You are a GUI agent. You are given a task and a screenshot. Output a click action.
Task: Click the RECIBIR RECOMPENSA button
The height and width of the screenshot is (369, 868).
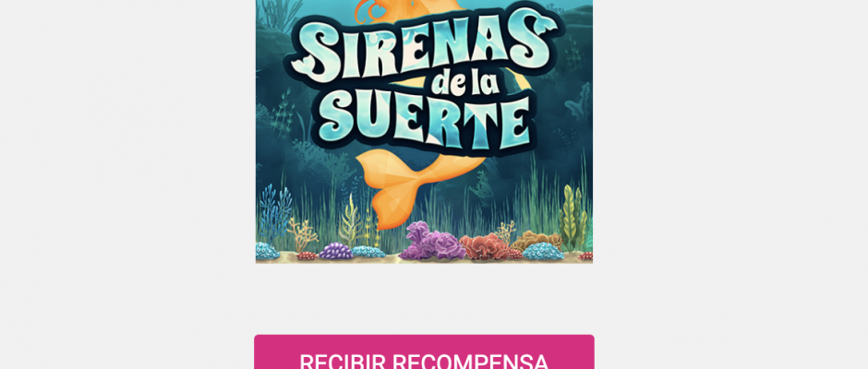click(424, 351)
